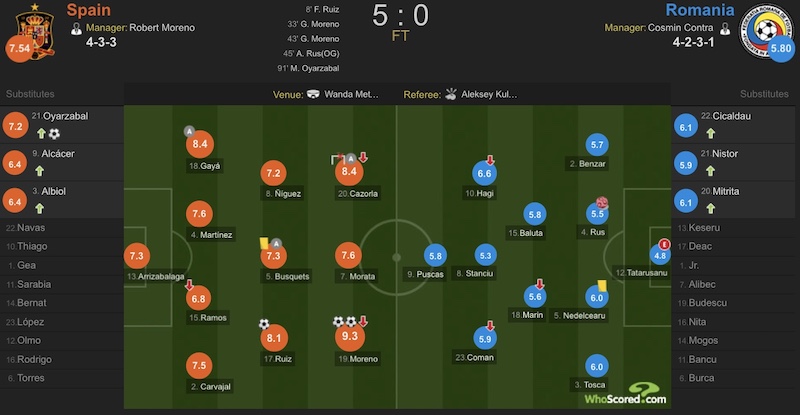
Task: Click Oyarzabal's substitute goal ball icon
Action: pos(54,134)
